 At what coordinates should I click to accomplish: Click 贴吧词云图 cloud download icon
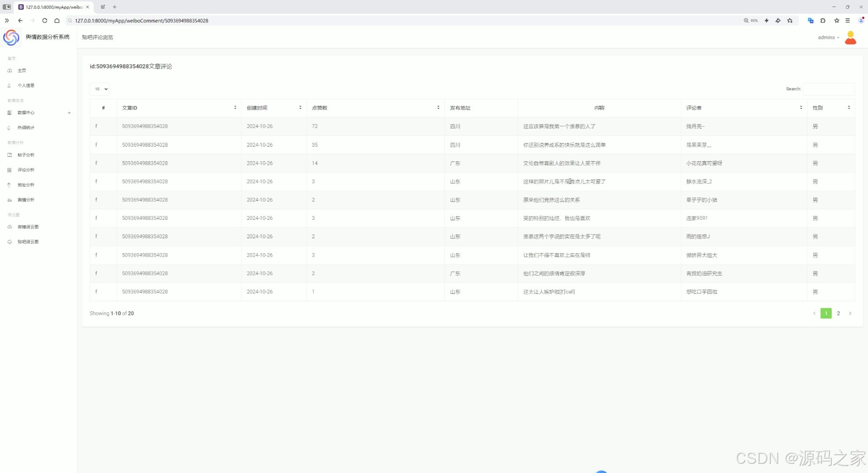point(10,242)
